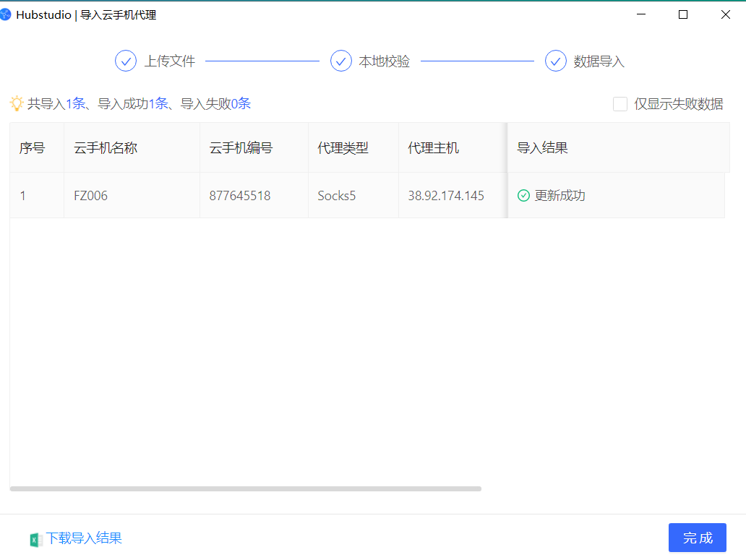Click the green success icon beside 更新成功
The width and height of the screenshot is (746, 560).
[523, 196]
